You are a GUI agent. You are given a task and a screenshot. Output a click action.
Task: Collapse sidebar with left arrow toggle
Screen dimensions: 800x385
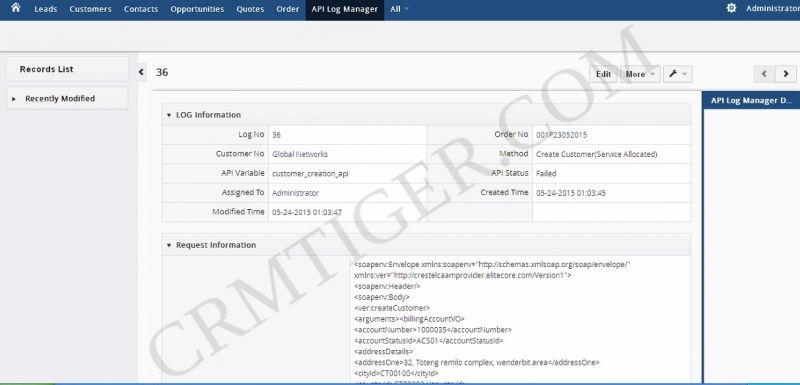tap(141, 72)
